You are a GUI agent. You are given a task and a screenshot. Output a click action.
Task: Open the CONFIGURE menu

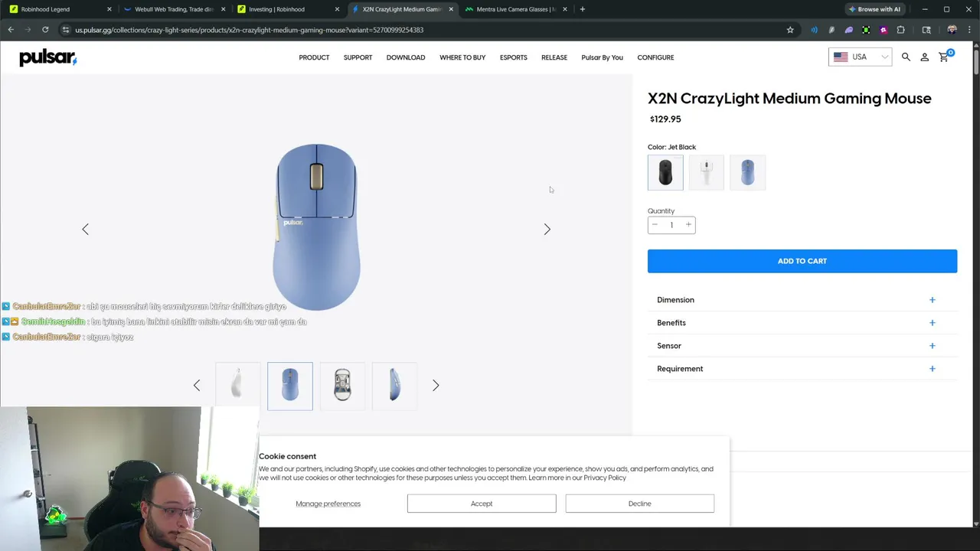click(655, 57)
